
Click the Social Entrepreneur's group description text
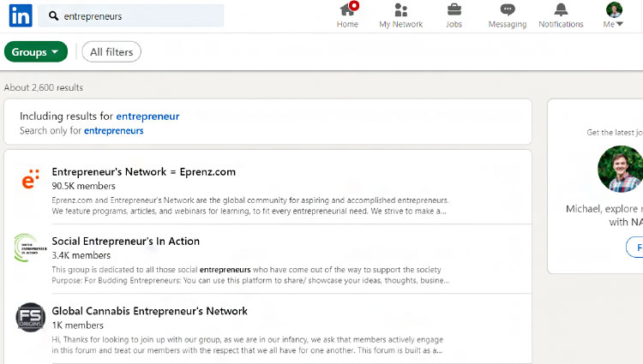coord(250,275)
